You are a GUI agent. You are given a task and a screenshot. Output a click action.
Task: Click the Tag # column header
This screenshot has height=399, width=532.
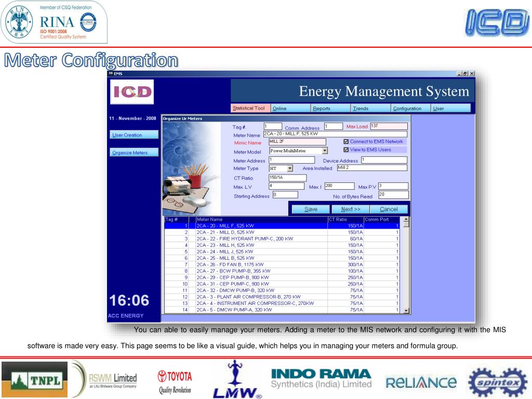coord(176,220)
